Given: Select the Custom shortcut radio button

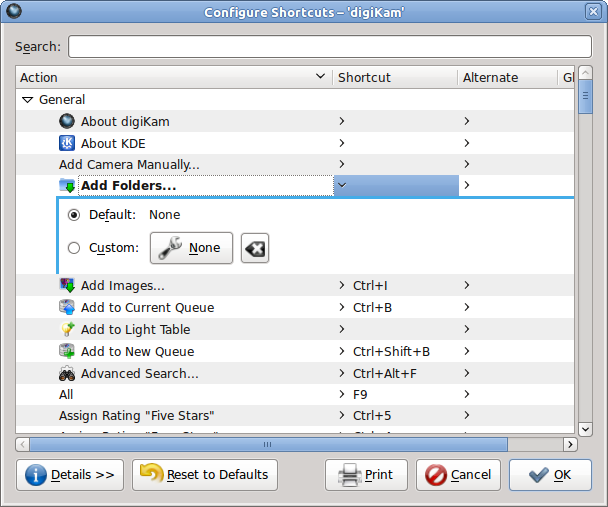Looking at the screenshot, I should pos(74,248).
